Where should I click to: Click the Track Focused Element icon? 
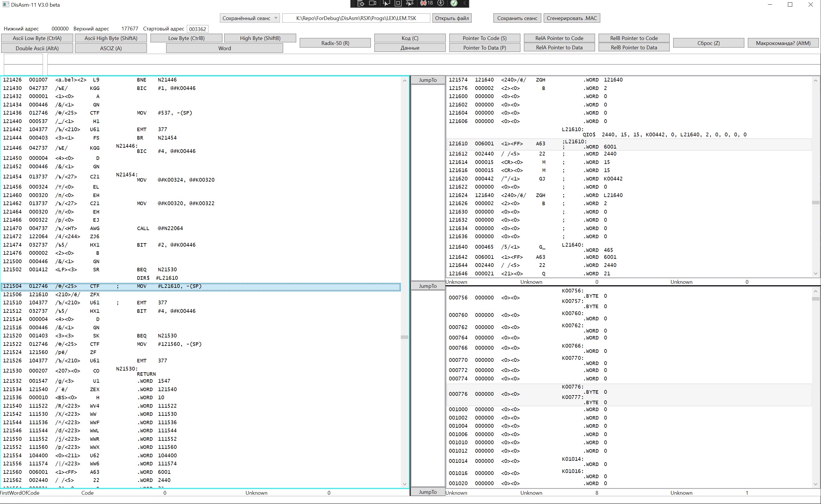click(x=410, y=3)
